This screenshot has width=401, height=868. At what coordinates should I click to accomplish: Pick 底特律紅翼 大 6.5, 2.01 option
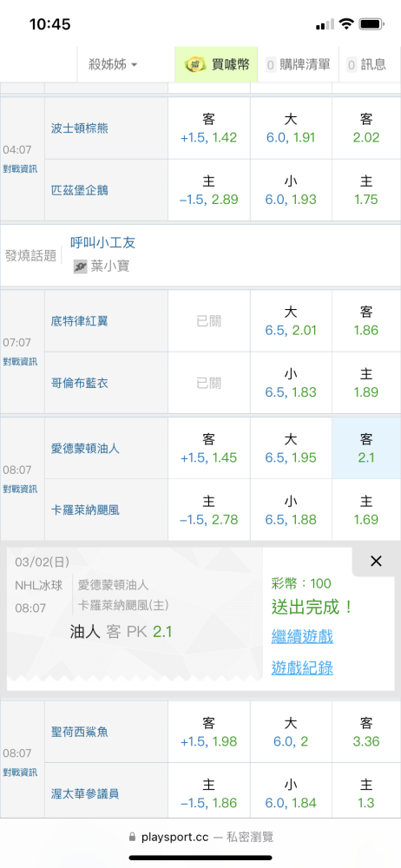[x=291, y=321]
